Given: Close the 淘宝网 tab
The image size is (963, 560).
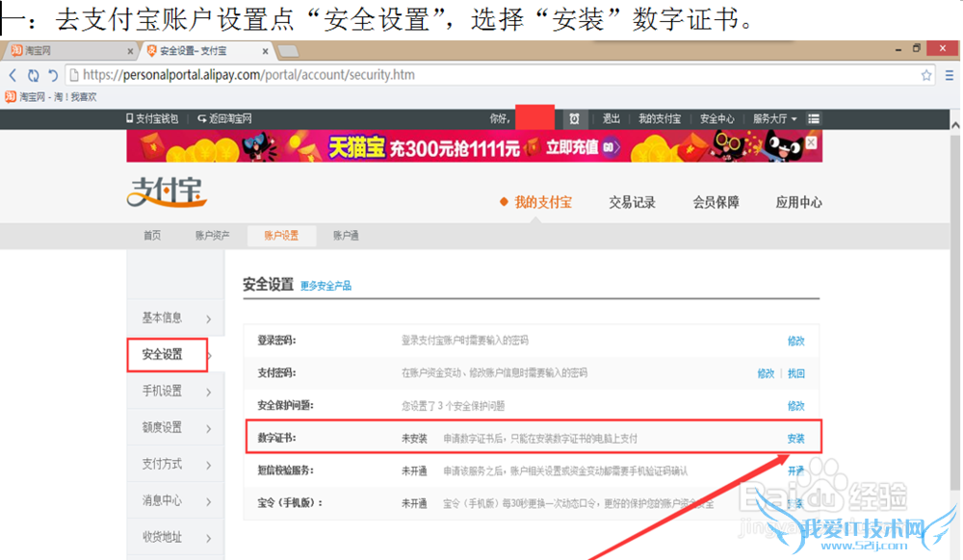Looking at the screenshot, I should [130, 52].
